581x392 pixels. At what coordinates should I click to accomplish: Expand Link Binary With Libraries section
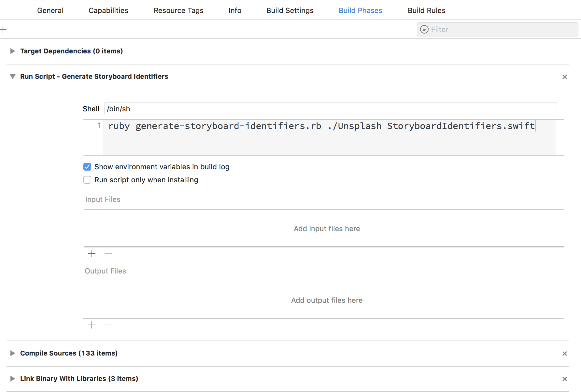click(13, 379)
